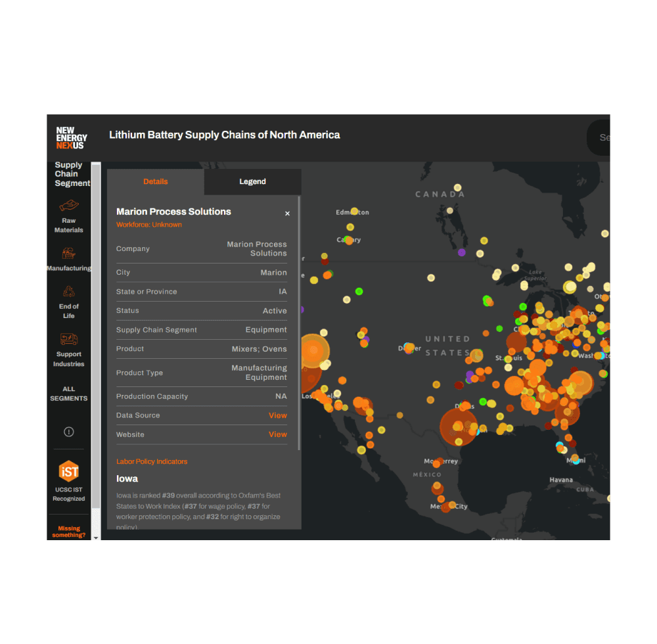The width and height of the screenshot is (657, 644).
Task: Click the IA state value
Action: (x=283, y=292)
